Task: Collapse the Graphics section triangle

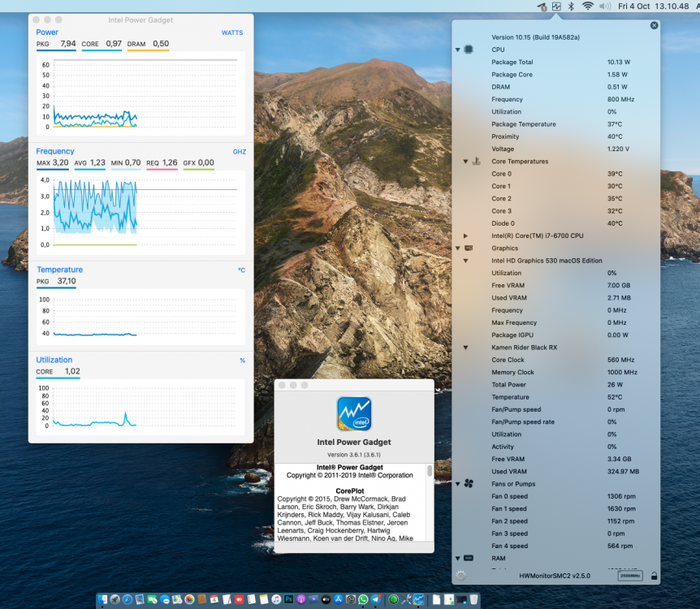Action: click(x=457, y=248)
